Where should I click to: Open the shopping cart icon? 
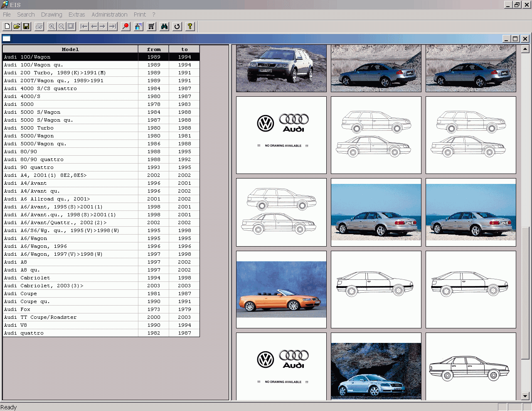tap(151, 26)
